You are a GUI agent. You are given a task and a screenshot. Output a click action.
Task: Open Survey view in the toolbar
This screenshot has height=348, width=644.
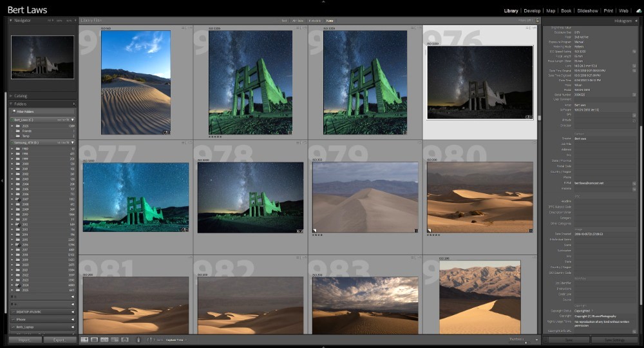click(115, 340)
